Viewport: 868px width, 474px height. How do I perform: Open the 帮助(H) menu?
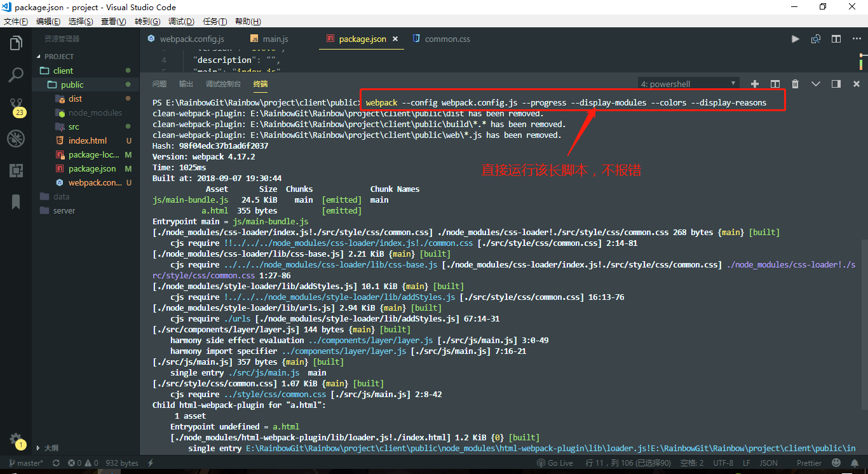click(248, 22)
